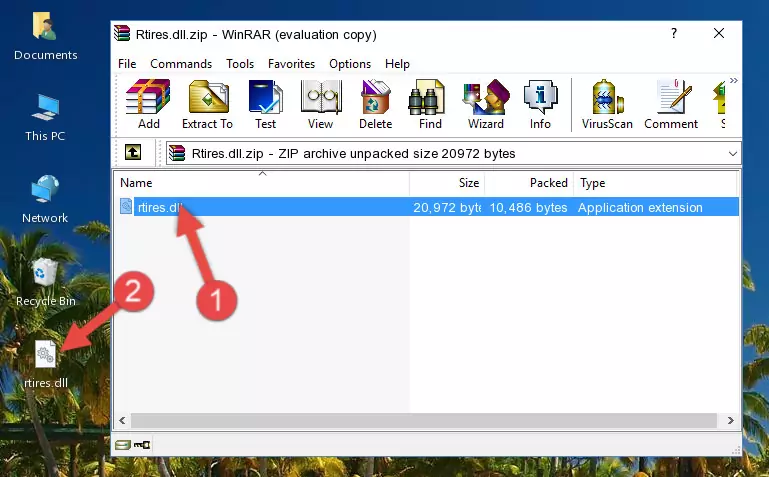Close the WinRAR window
The height and width of the screenshot is (477, 769).
coord(718,33)
